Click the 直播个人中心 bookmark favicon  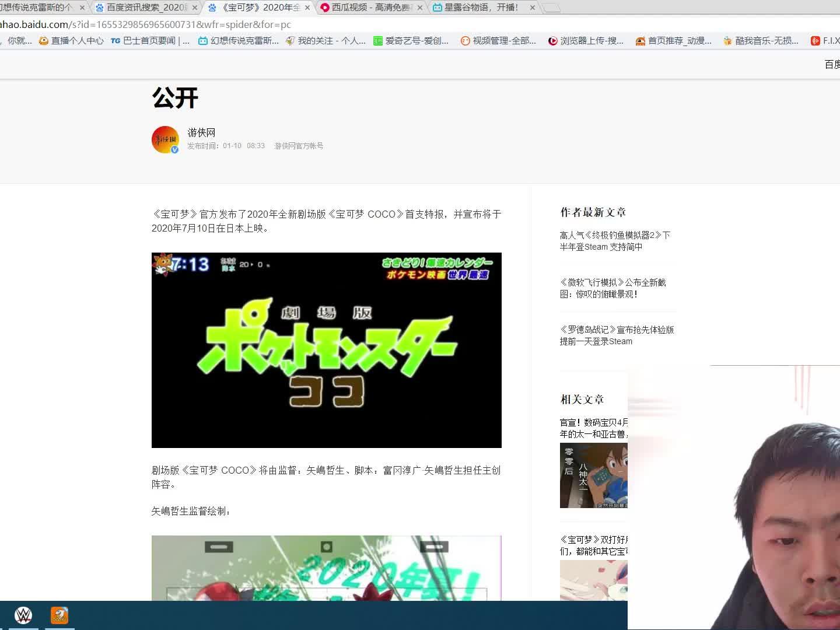coord(44,41)
